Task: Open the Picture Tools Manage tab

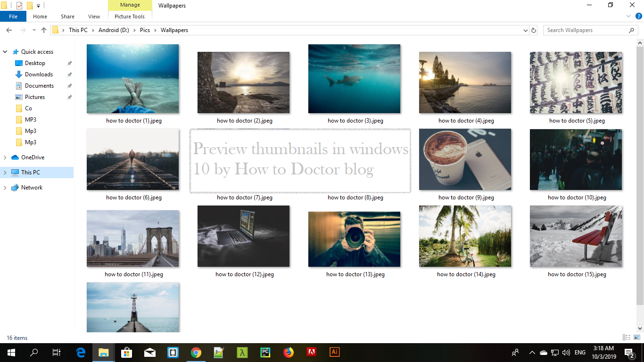Action: 130,5
